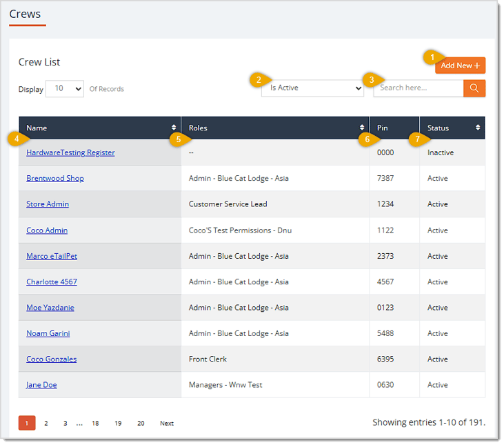Open Store Admin crew link
The width and height of the screenshot is (504, 445).
coord(48,204)
